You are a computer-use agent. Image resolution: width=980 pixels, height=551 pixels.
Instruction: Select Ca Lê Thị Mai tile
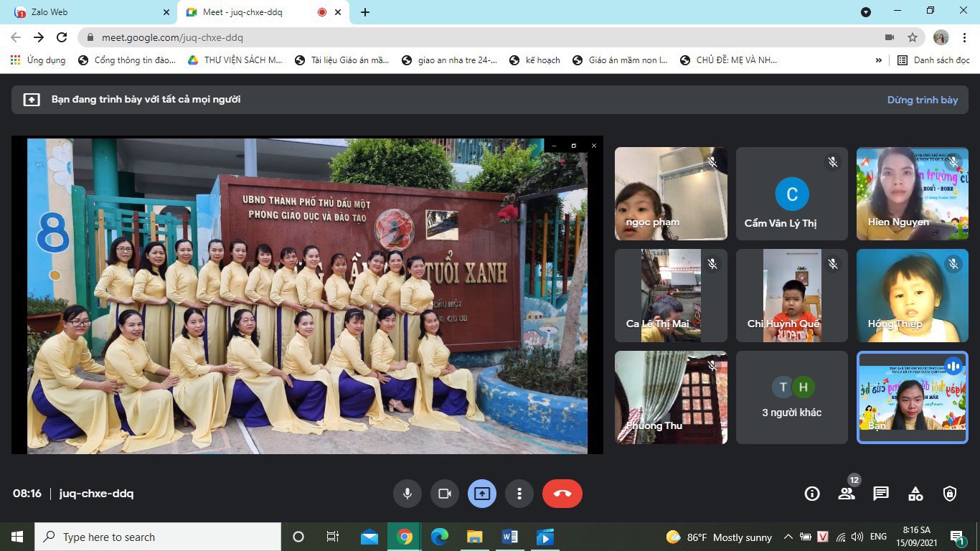(671, 296)
